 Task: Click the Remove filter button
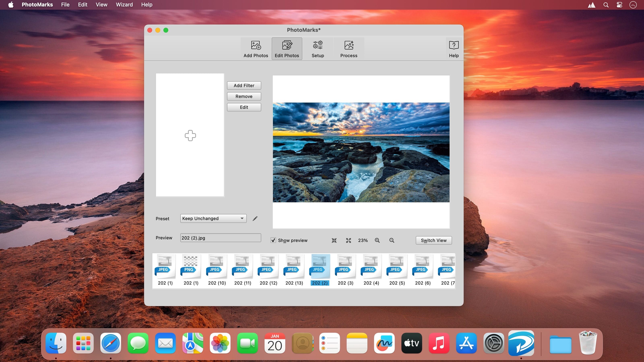pyautogui.click(x=244, y=97)
